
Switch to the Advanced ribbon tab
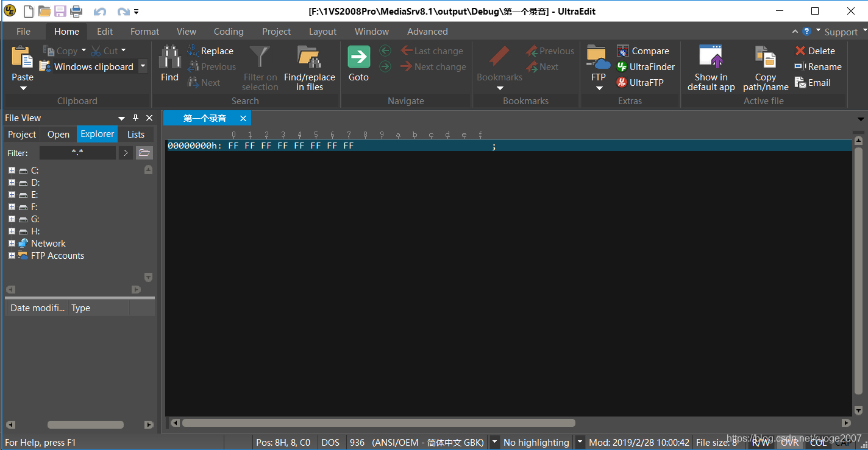(427, 32)
